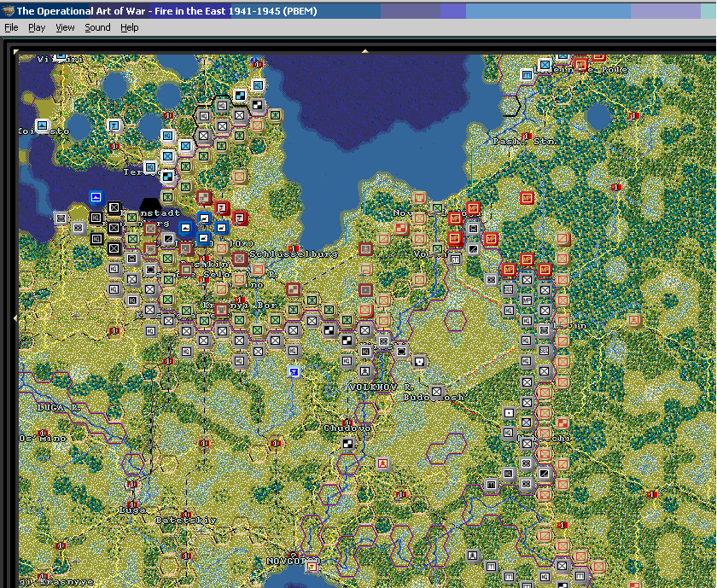This screenshot has height=588, width=717.
Task: Select the white counter northeast of VOLKHOV R. label
Action: click(419, 362)
